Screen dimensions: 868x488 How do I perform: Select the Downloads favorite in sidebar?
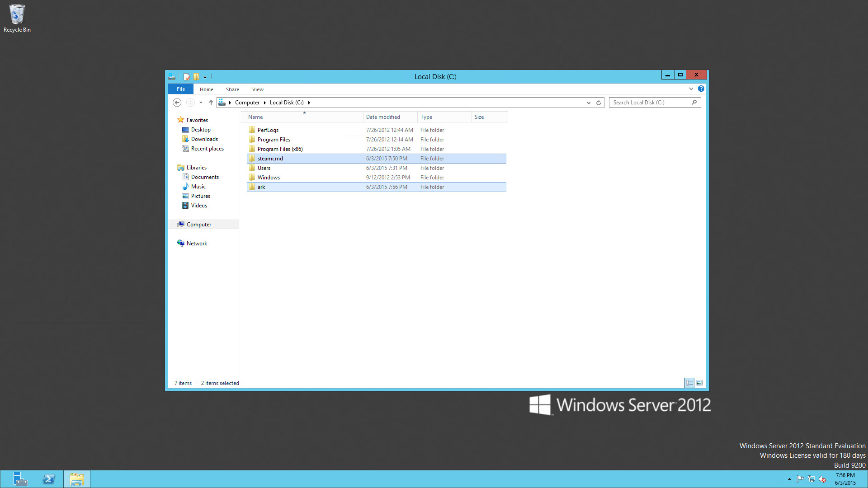click(204, 139)
